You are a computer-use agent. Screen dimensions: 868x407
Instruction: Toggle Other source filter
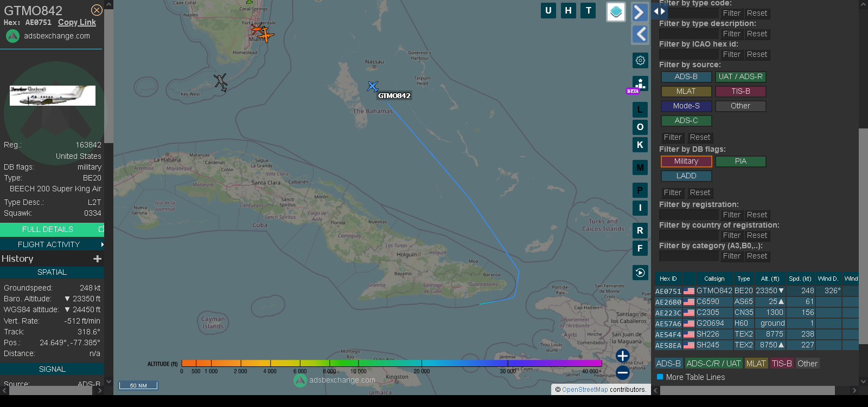(741, 106)
